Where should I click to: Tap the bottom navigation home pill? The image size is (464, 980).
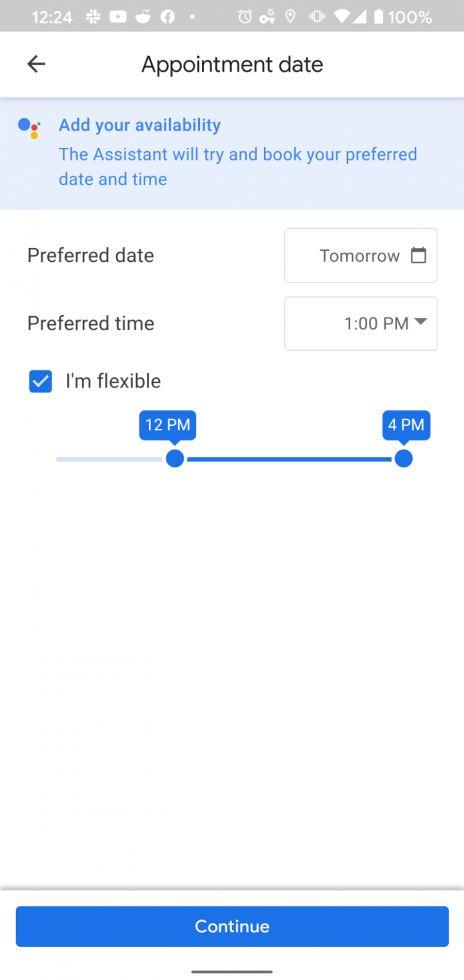(x=232, y=971)
